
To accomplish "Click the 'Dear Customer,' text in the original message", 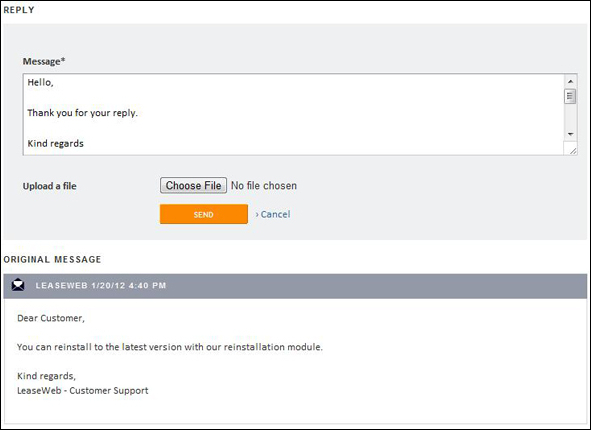I will tap(51, 318).
